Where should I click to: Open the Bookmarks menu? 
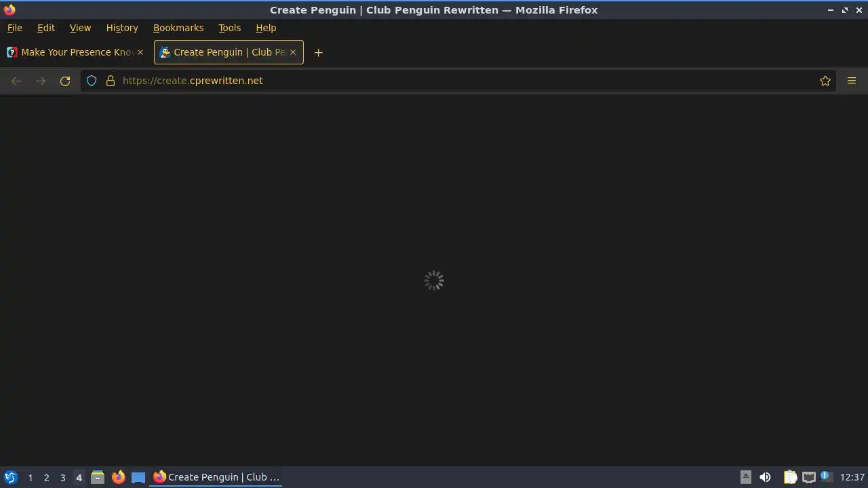pos(178,28)
